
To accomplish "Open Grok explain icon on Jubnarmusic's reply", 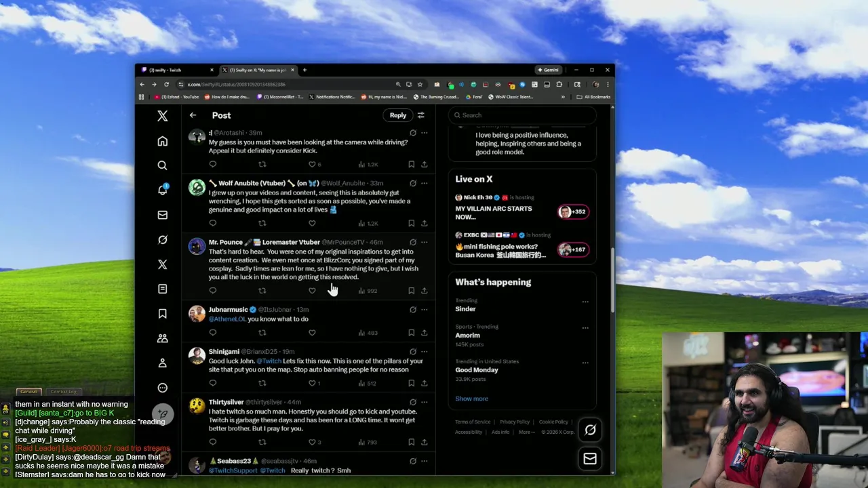I will pos(413,310).
